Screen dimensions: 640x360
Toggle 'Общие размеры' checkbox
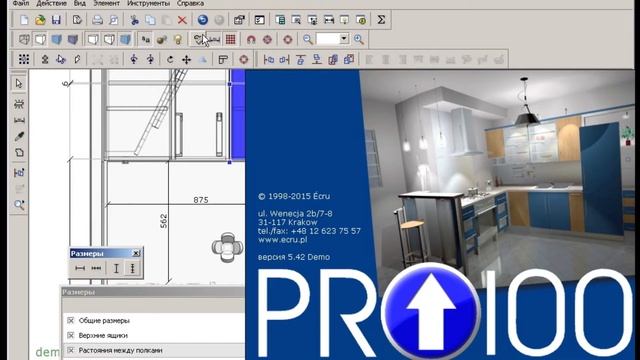pos(71,320)
